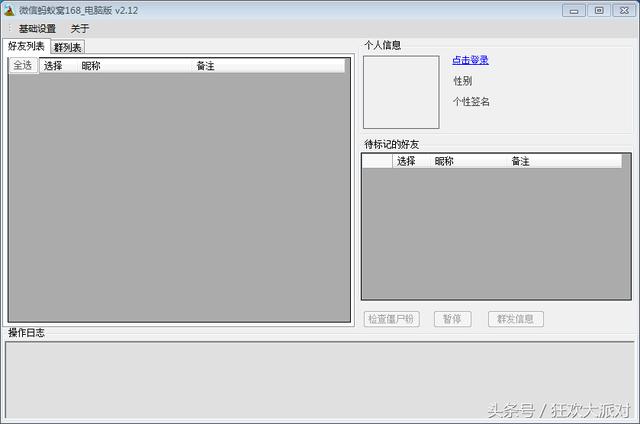Click the app icon in the title bar
640x424 pixels.
(9, 10)
